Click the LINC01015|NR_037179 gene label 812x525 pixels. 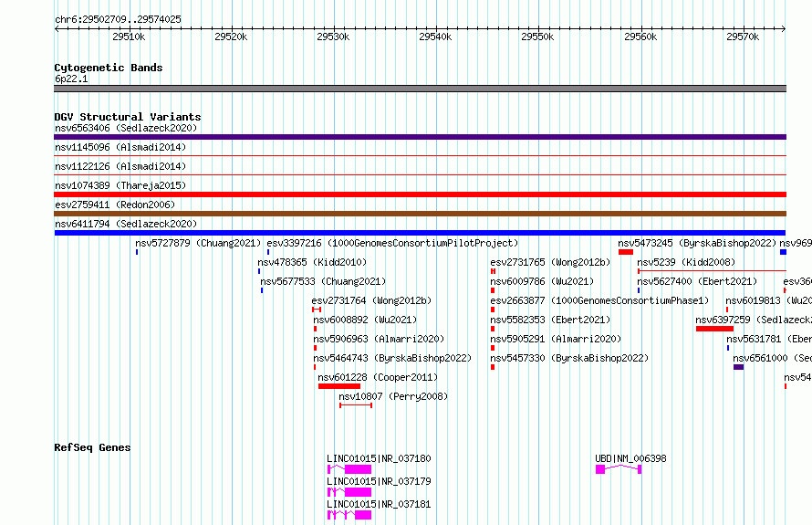pyautogui.click(x=379, y=481)
